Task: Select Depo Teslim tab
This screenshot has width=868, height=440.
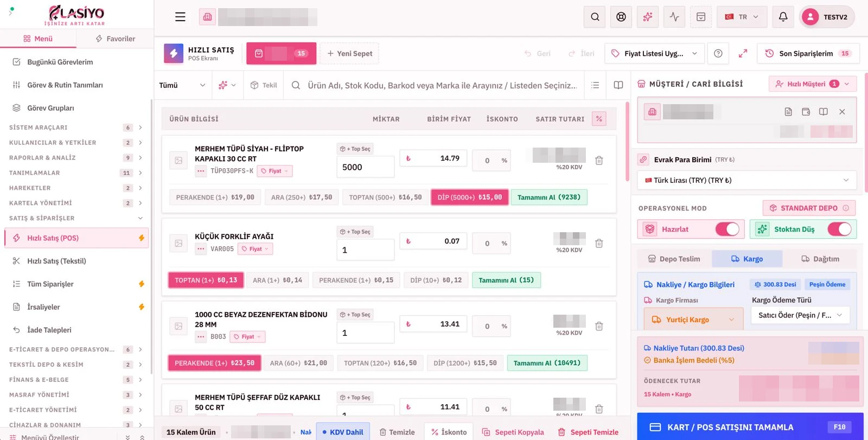Action: pyautogui.click(x=674, y=259)
